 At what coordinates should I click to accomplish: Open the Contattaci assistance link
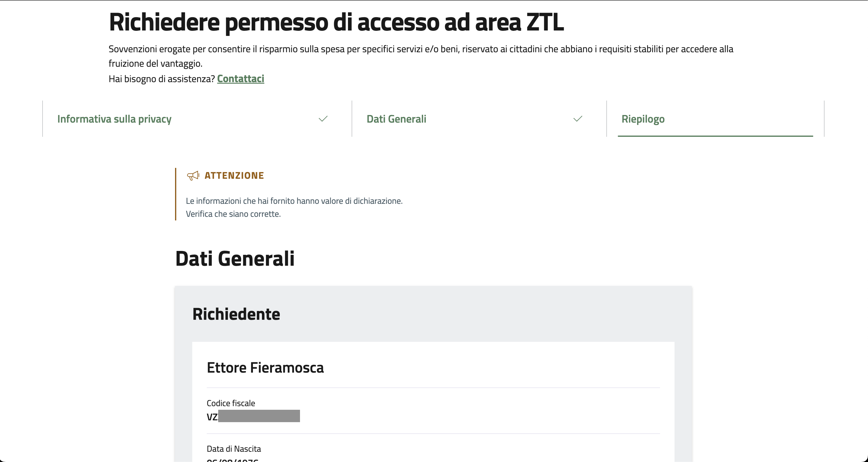(240, 79)
